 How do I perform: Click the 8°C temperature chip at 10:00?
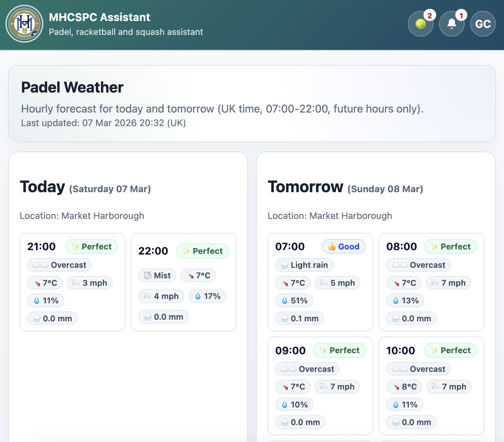404,386
